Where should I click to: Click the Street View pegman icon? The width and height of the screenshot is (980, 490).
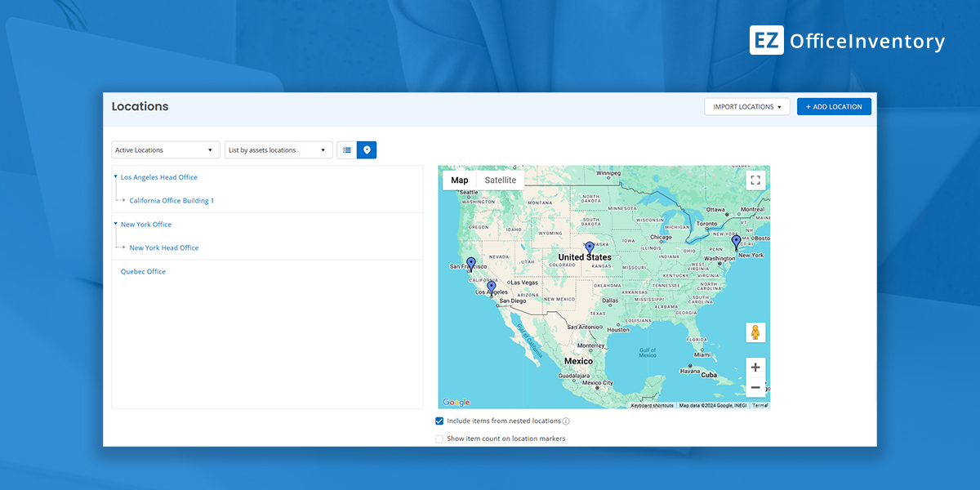pos(755,332)
